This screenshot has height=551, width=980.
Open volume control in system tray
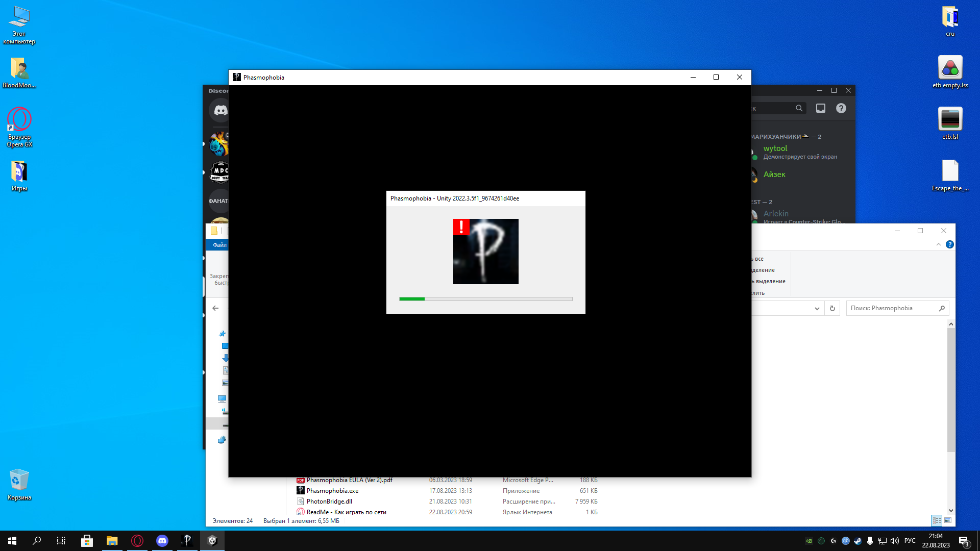tap(894, 541)
